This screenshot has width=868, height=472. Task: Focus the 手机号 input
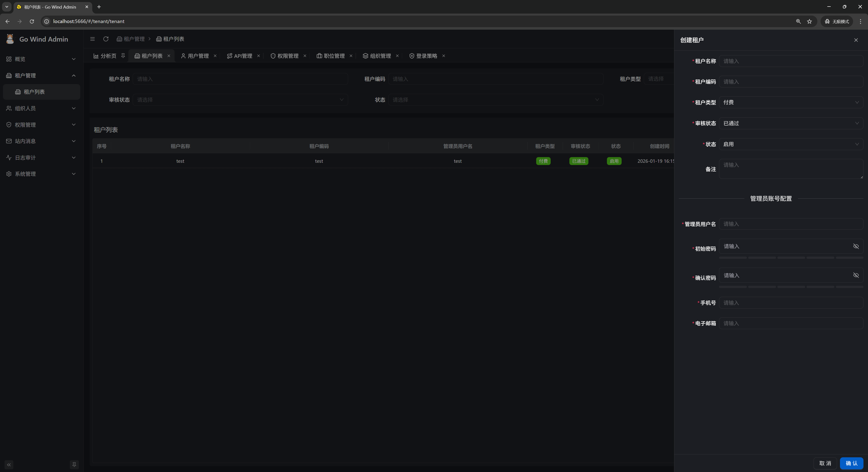791,303
